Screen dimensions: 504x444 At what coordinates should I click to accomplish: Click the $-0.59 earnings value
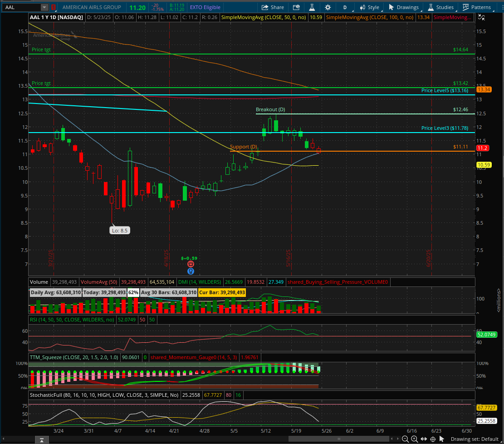(x=189, y=258)
